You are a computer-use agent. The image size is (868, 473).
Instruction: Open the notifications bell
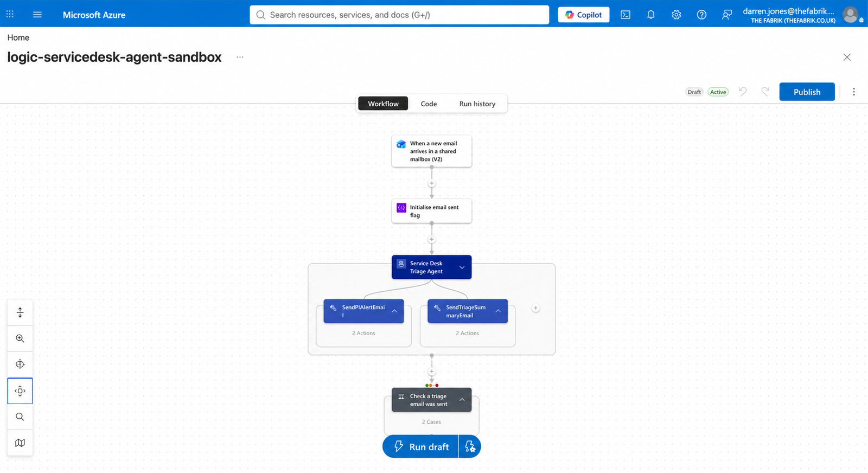click(x=651, y=15)
